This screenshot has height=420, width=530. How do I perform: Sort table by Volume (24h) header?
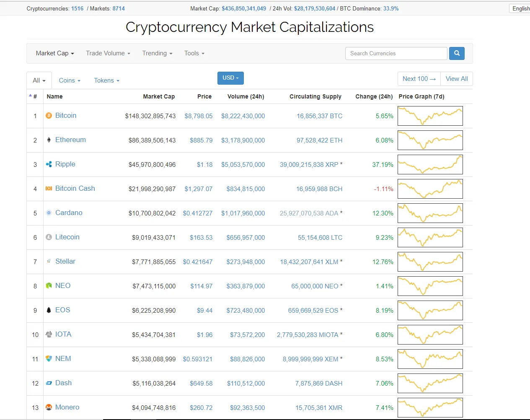pyautogui.click(x=246, y=96)
